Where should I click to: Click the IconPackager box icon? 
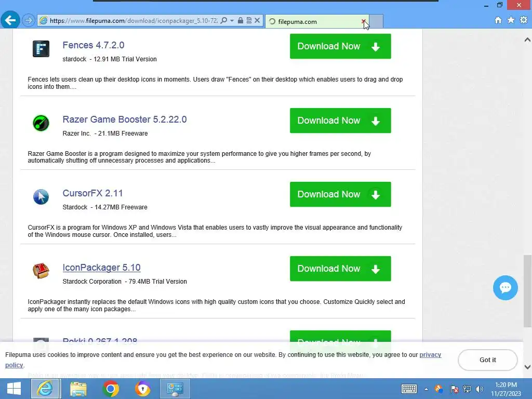[41, 271]
